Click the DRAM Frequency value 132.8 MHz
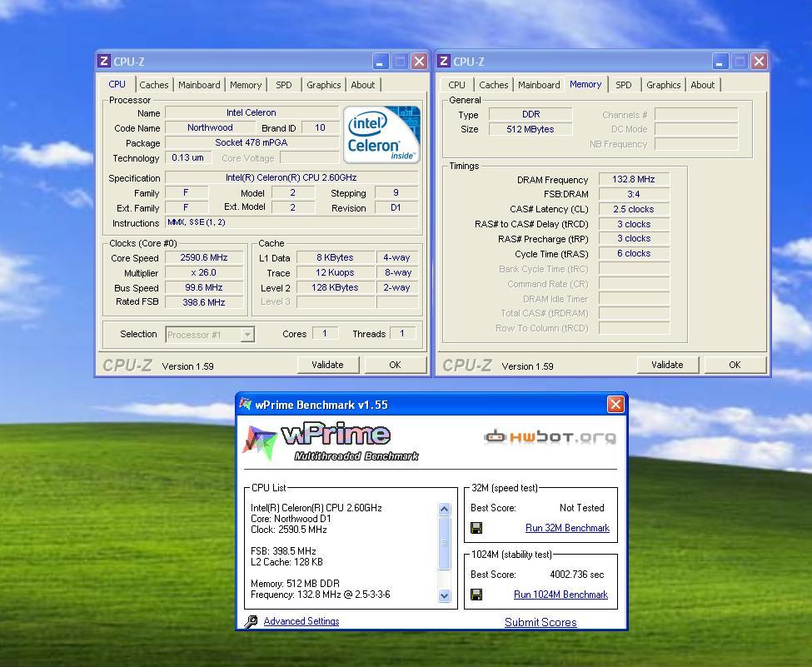The height and width of the screenshot is (667, 812). click(x=634, y=179)
